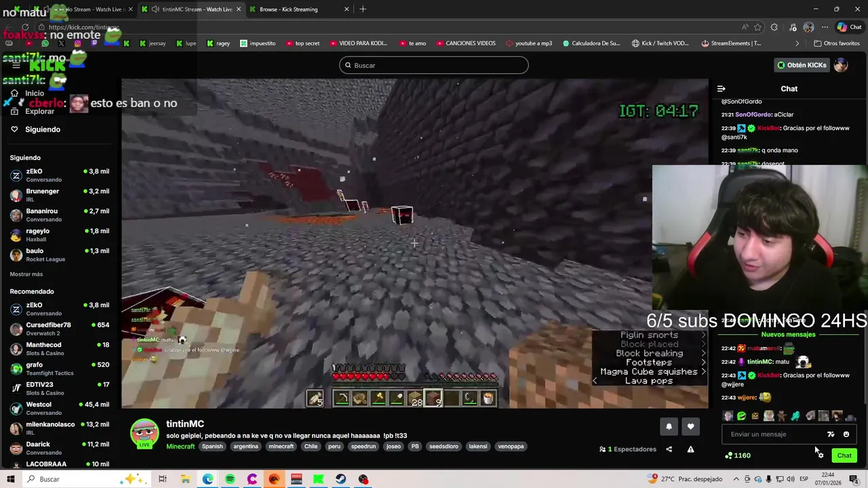Open Spotify from taskbar
This screenshot has width=868, height=488.
(x=230, y=479)
